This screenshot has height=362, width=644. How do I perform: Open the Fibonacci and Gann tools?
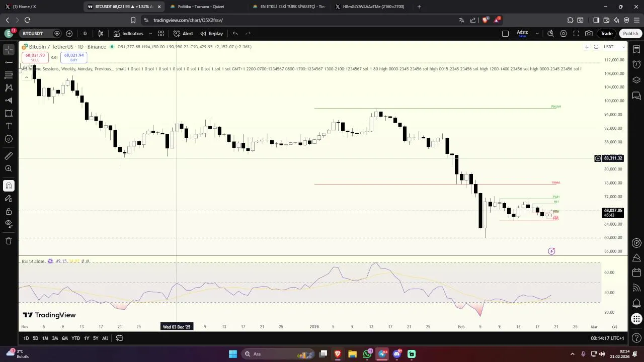coord(9,75)
